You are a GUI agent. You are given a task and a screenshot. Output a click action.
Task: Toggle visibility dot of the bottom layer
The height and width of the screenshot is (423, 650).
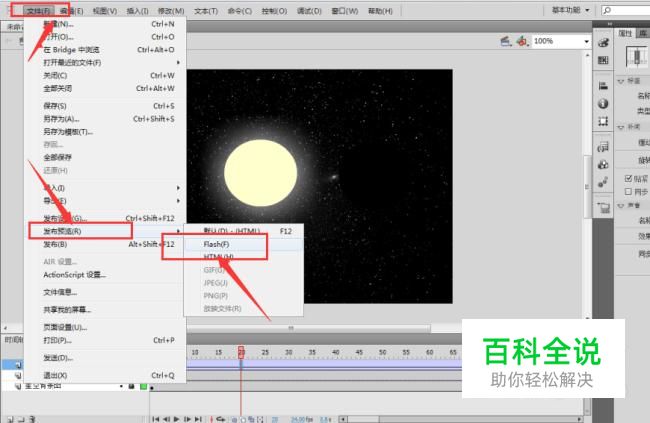121,387
